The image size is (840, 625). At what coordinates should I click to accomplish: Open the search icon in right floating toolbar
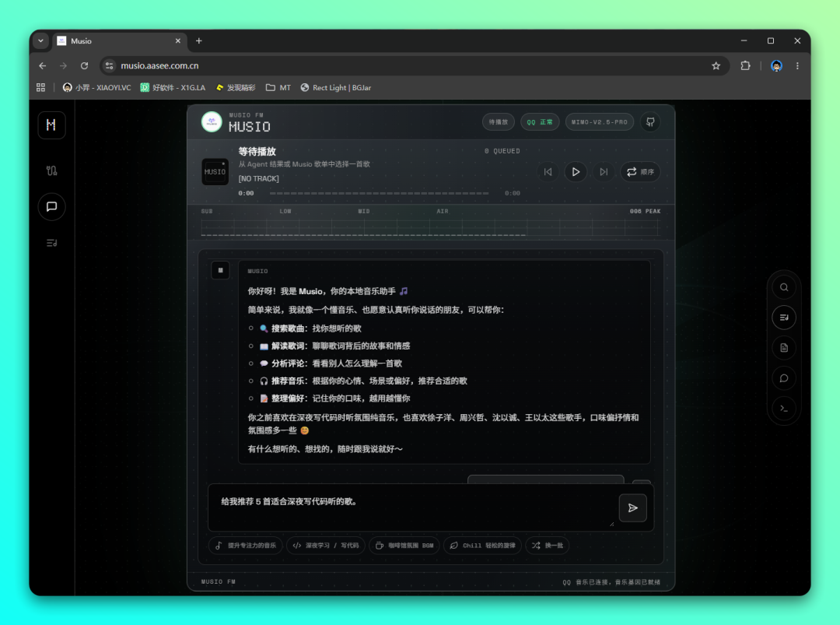[x=784, y=287]
